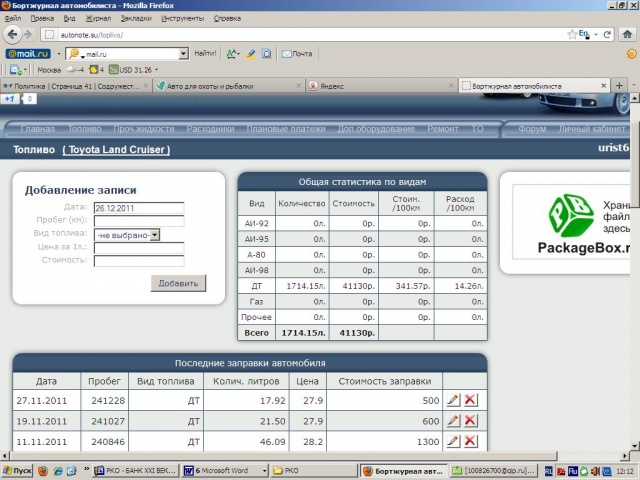
Task: Delete the 11.11.2011 refuel record
Action: [x=471, y=441]
